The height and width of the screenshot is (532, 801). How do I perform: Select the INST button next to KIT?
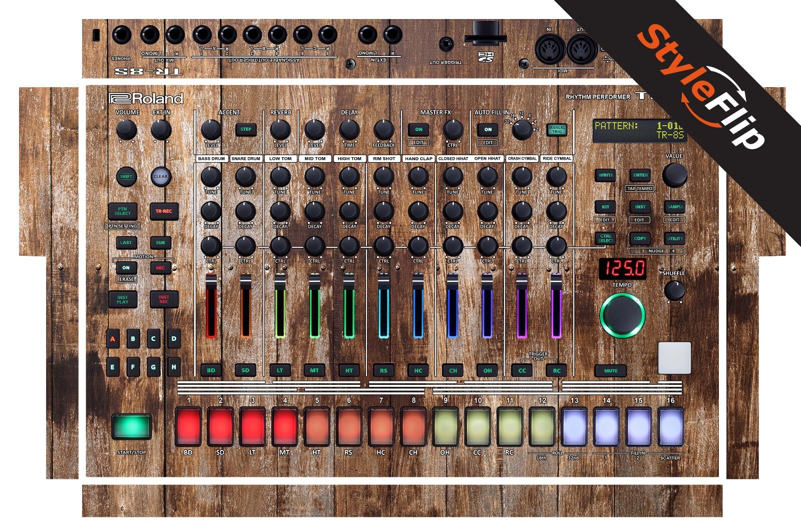point(640,207)
